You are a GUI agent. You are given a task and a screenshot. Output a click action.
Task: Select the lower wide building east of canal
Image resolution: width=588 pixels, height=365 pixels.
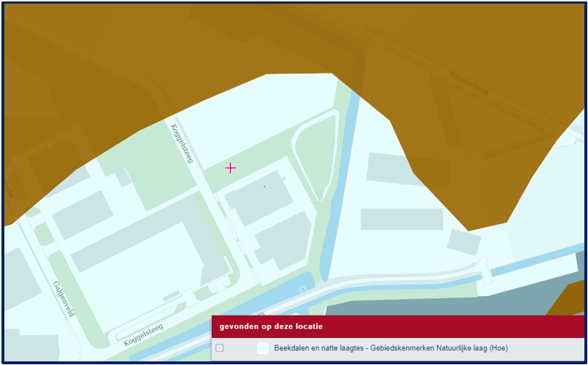pos(401,219)
